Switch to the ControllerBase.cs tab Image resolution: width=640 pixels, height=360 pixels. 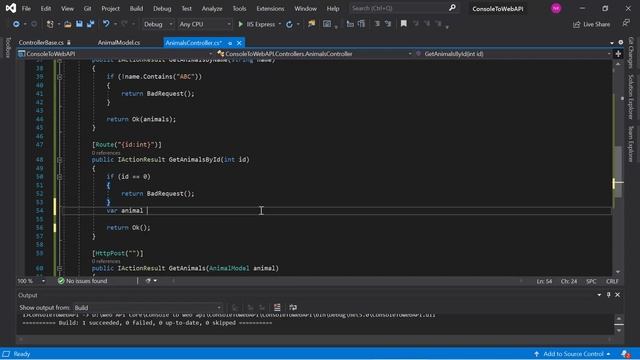click(x=41, y=43)
